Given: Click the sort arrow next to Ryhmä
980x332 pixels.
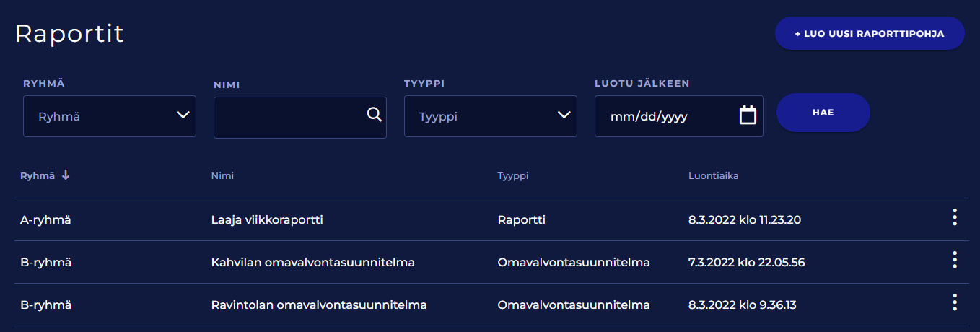Looking at the screenshot, I should point(66,175).
